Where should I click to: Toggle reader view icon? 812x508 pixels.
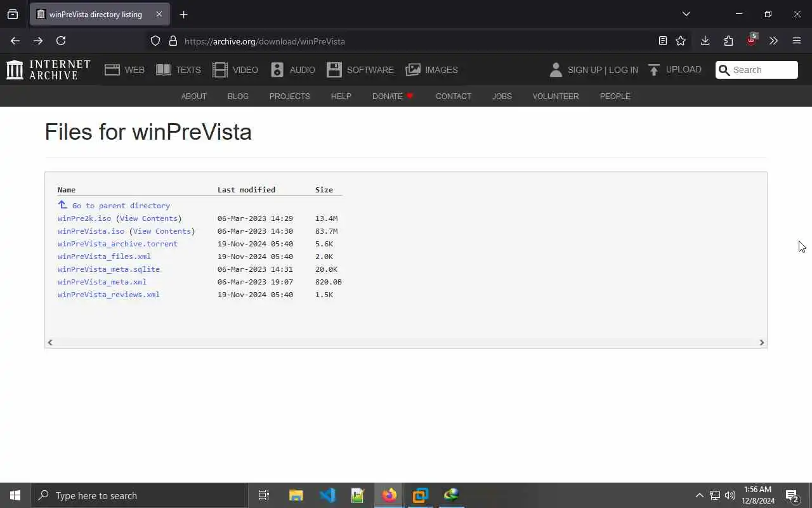[662, 41]
